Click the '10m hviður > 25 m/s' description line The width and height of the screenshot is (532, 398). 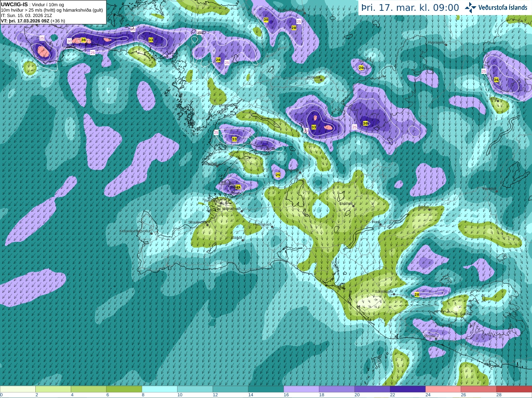(x=52, y=10)
